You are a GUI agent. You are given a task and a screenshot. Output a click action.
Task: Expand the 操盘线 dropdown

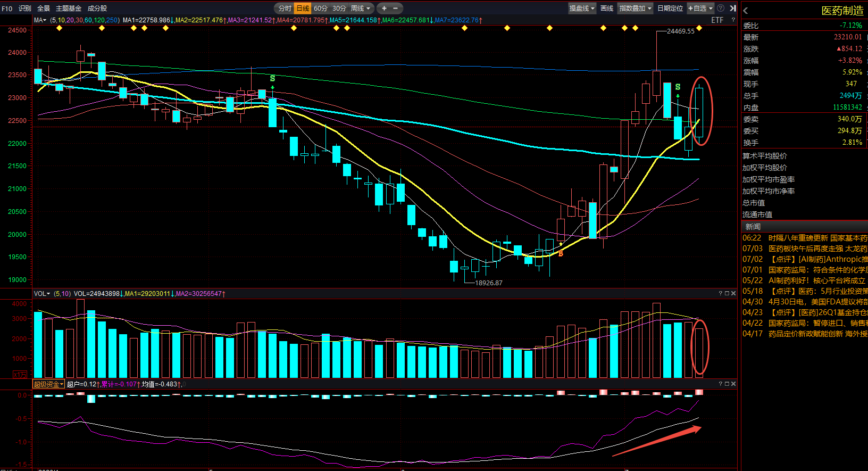pos(582,8)
